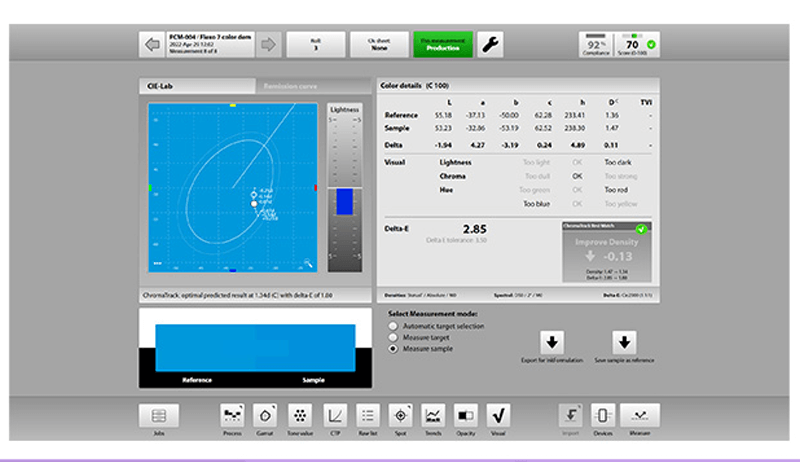Click the Sample row label in Color details
This screenshot has width=800, height=470.
397,128
